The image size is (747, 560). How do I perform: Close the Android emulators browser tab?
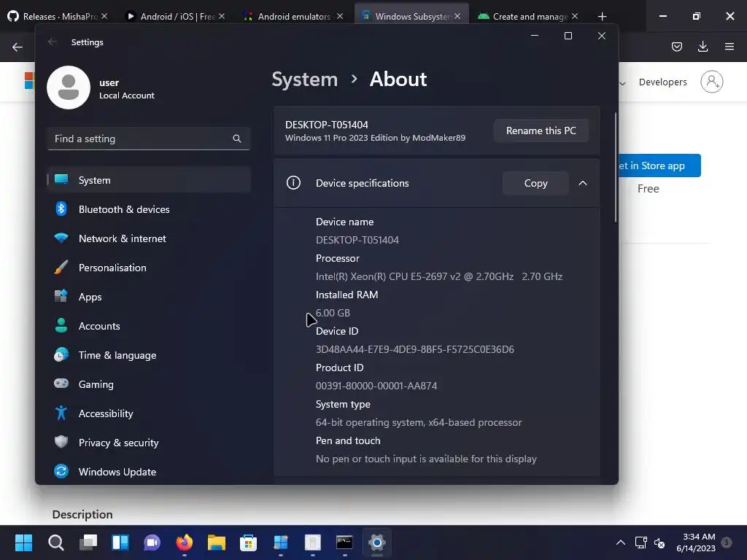340,16
